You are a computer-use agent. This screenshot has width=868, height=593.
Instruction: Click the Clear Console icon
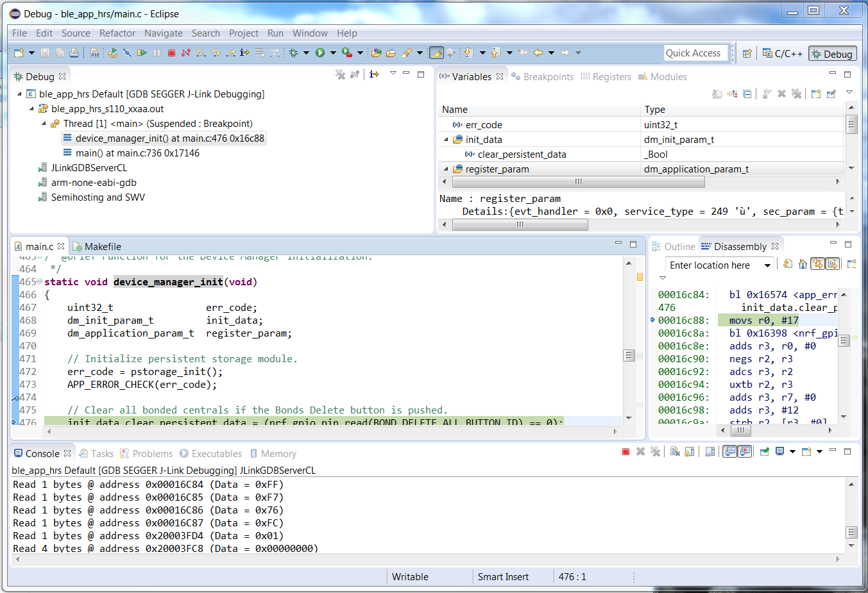pos(675,452)
